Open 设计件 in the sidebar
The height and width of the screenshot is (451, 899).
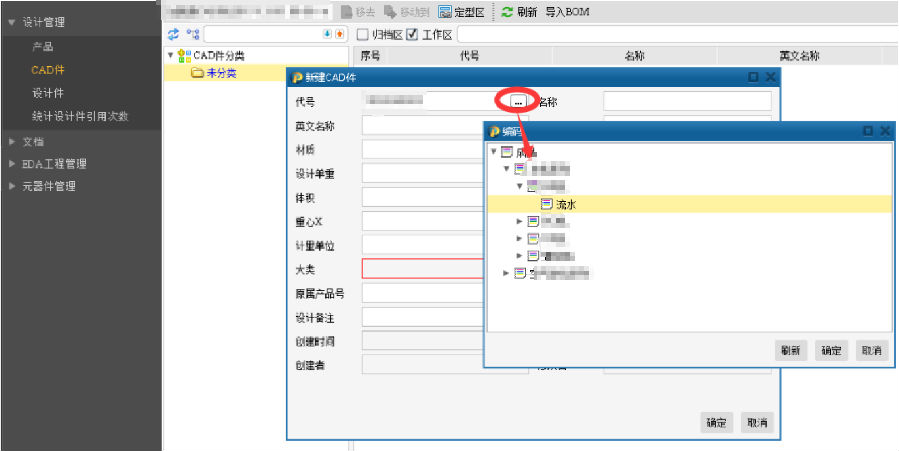(48, 93)
